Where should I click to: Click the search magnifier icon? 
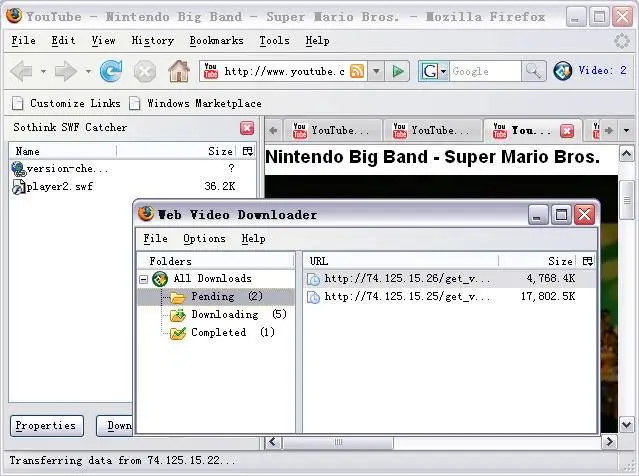point(533,71)
